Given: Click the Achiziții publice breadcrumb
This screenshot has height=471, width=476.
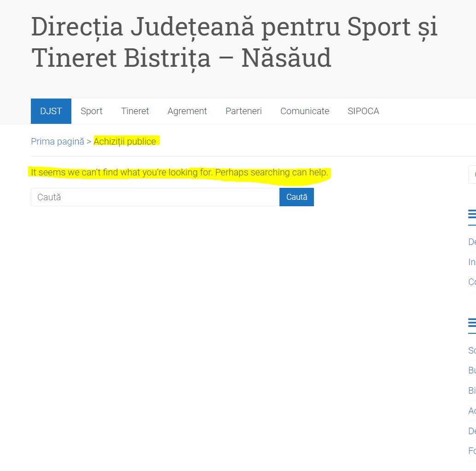Looking at the screenshot, I should [125, 141].
